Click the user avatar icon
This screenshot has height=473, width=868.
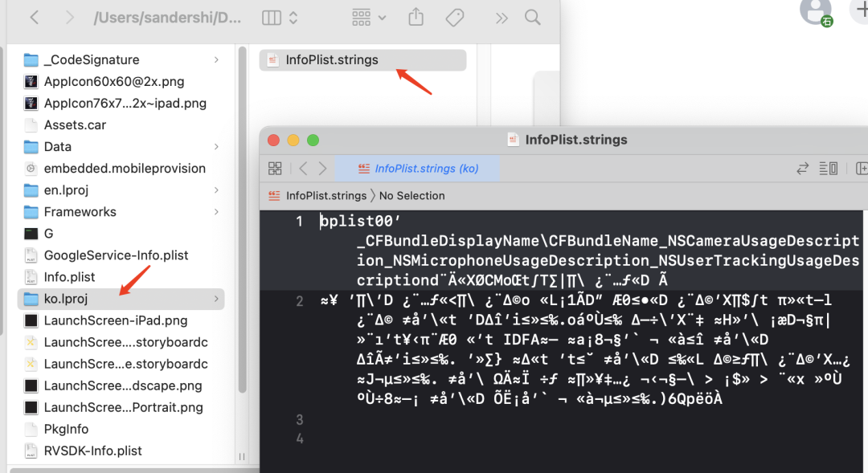(x=816, y=10)
